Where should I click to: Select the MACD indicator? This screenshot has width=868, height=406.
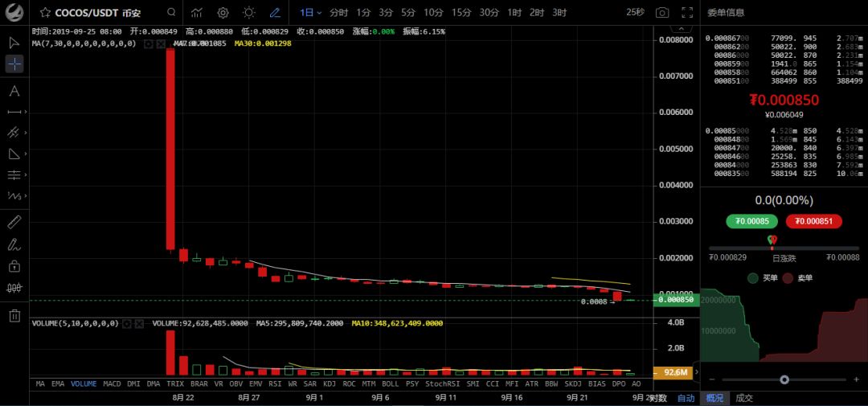pos(112,383)
